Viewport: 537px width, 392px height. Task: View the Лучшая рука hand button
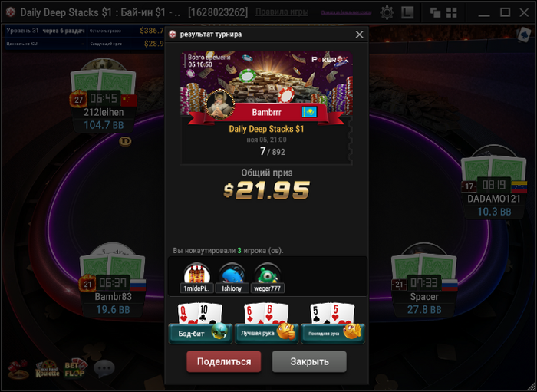[266, 333]
